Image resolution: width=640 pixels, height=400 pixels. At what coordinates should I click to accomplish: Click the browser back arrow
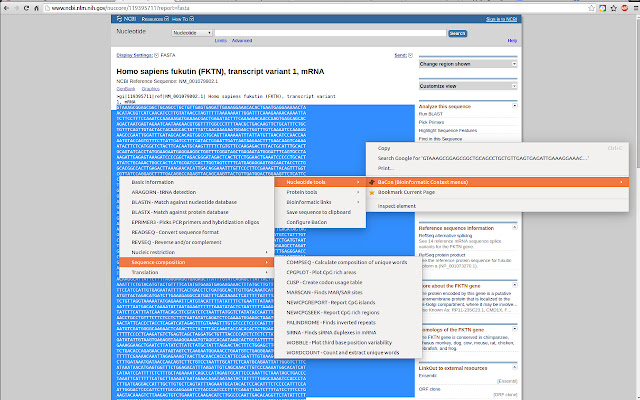[6, 8]
